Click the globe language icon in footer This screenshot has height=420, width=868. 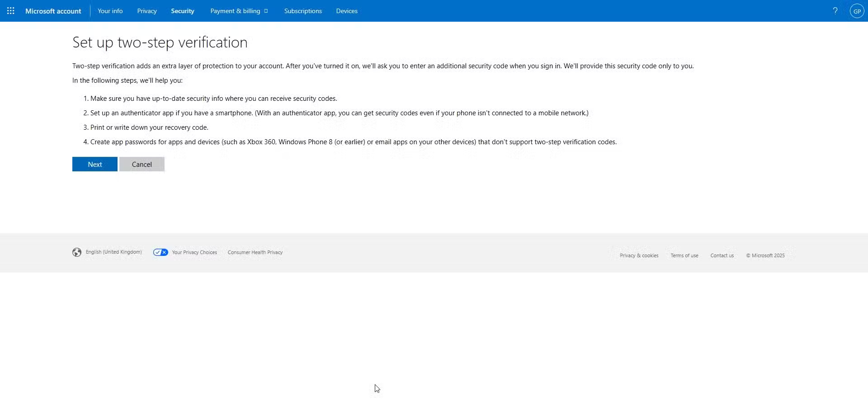pyautogui.click(x=77, y=252)
